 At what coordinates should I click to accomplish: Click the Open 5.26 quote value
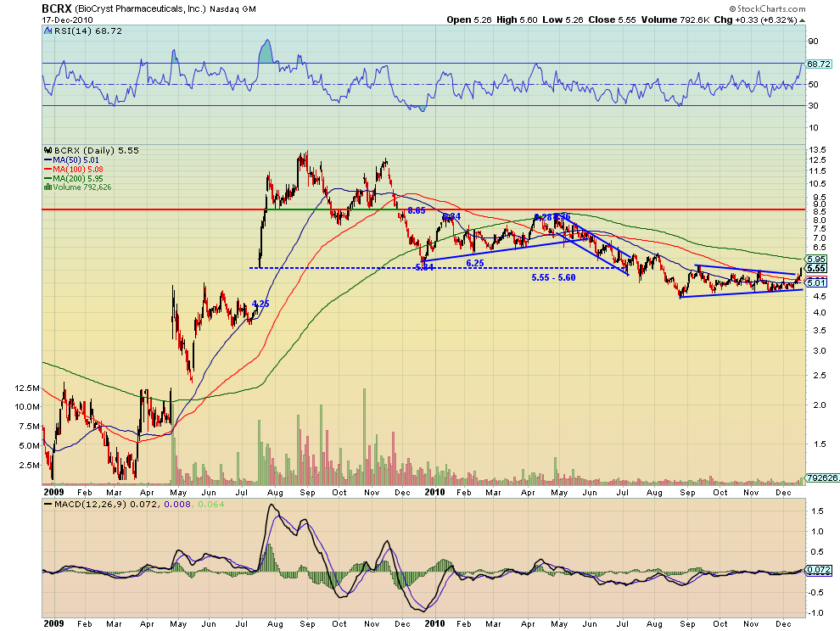pos(469,20)
